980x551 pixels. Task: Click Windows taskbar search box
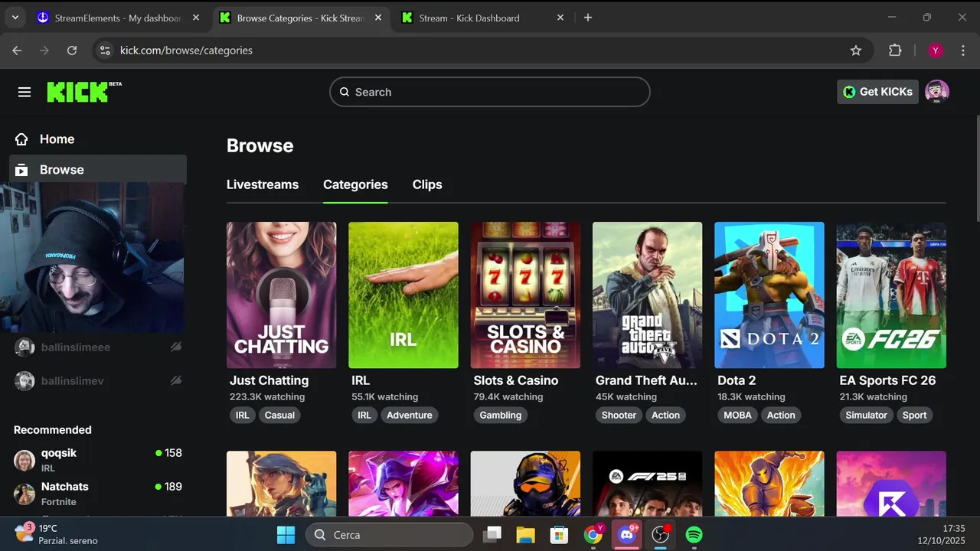coord(389,534)
